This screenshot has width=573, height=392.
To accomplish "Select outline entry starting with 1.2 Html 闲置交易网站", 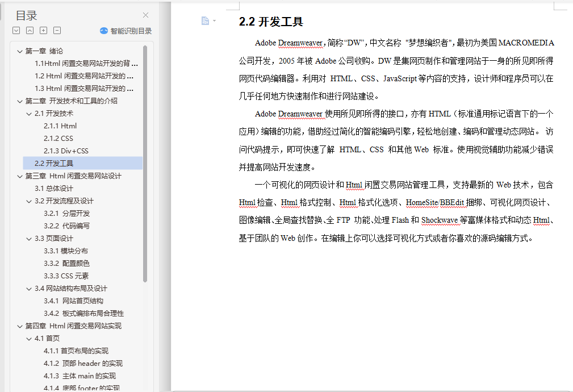I will point(84,76).
